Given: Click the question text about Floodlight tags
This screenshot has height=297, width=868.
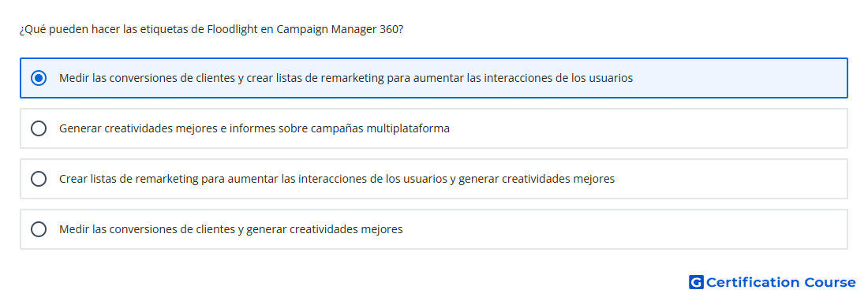Looking at the screenshot, I should point(211,30).
